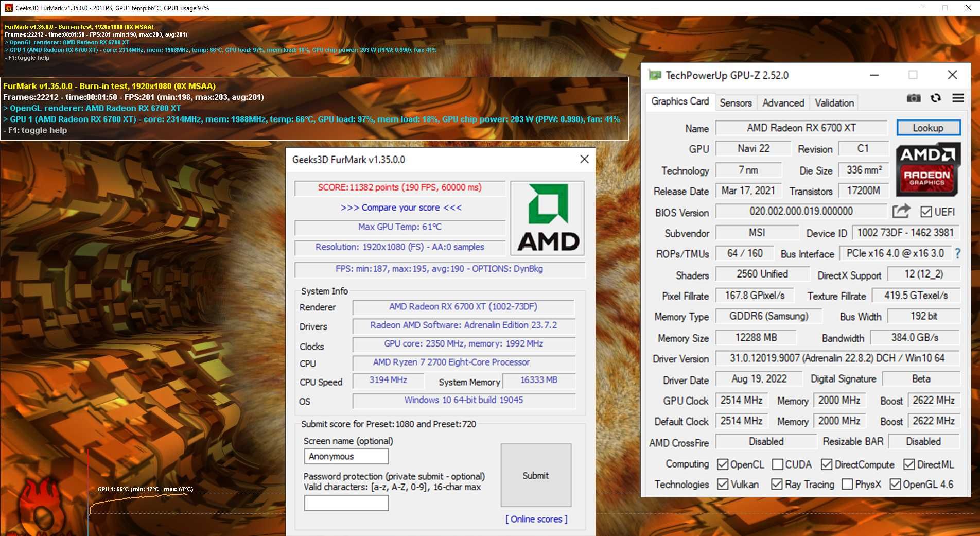Click the GPU Name field AMD Radeon RX 6700 XT

pos(801,128)
